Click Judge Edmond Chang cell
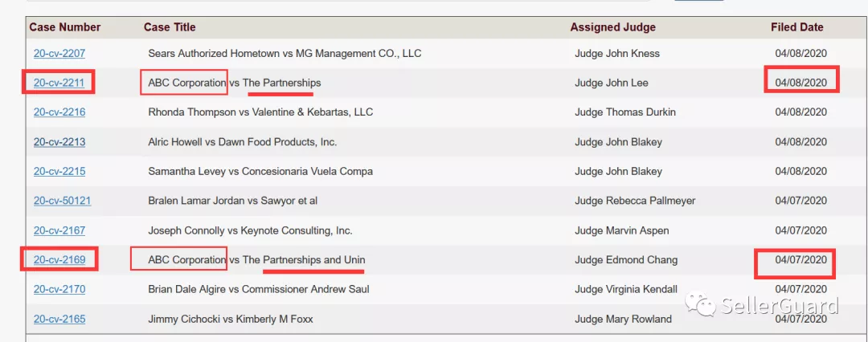This screenshot has height=342, width=868. point(626,260)
